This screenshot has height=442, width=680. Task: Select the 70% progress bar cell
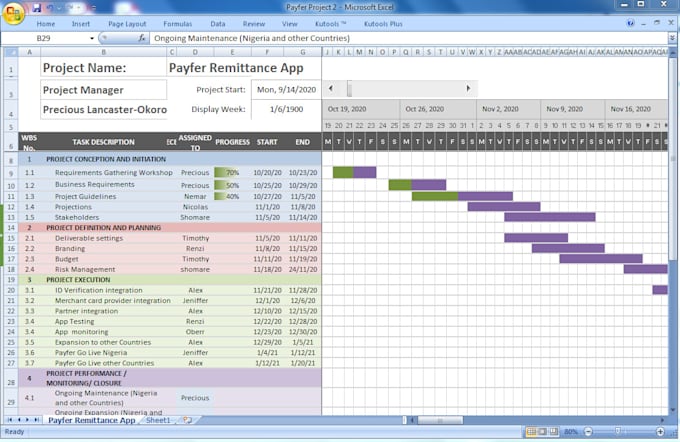(232, 172)
